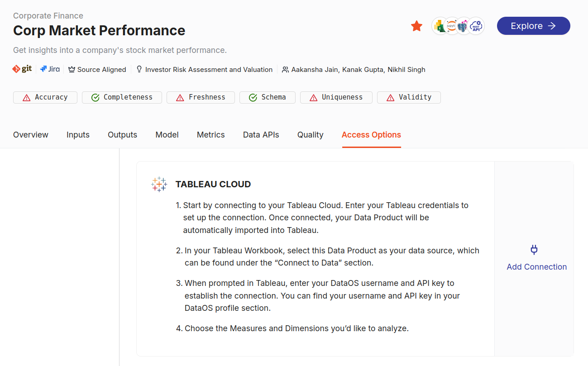Screen dimensions: 588x366
Task: Click the lightbulb icon before Investor Risk Assessment
Action: 139,69
